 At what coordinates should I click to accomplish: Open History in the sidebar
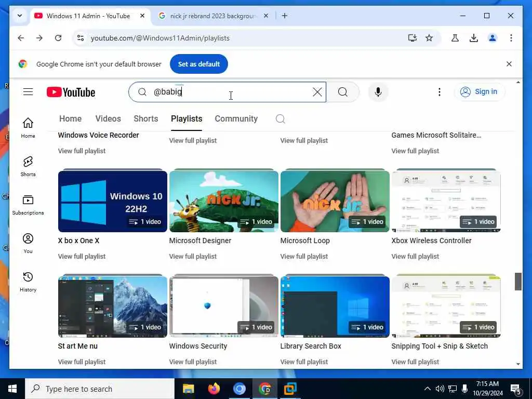(28, 282)
